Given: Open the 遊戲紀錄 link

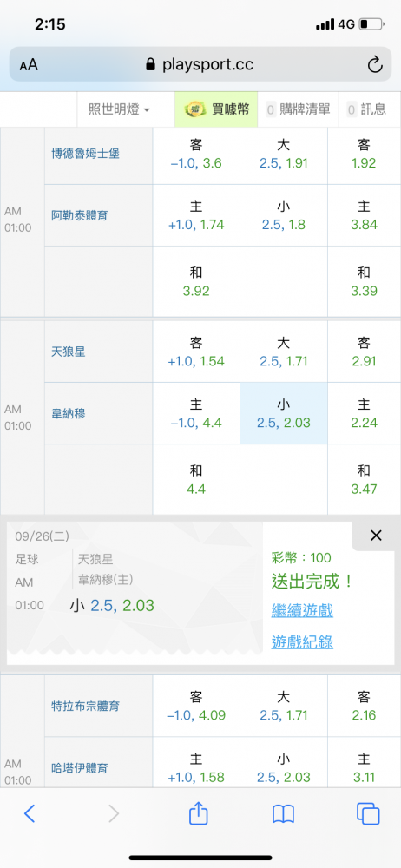Looking at the screenshot, I should click(302, 641).
